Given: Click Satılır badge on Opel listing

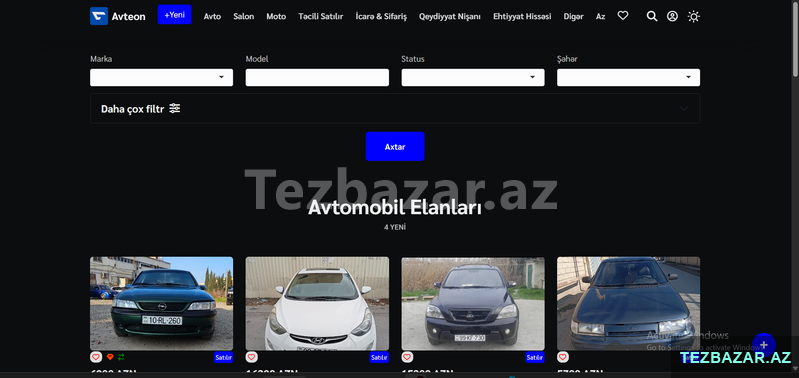Looking at the screenshot, I should tap(223, 358).
